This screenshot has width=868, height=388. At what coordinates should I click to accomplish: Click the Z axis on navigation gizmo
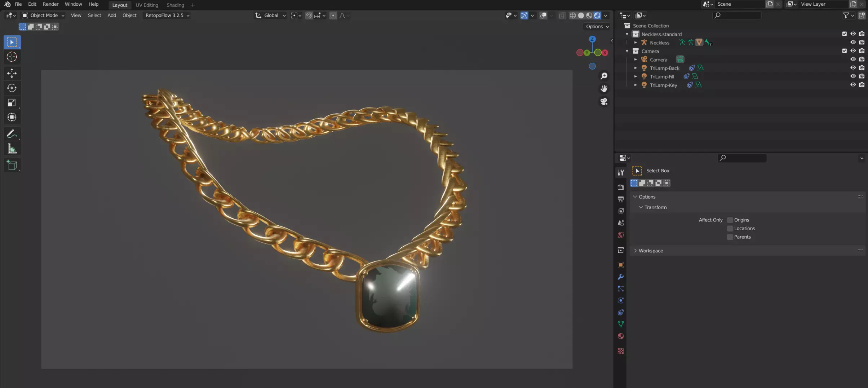(592, 39)
